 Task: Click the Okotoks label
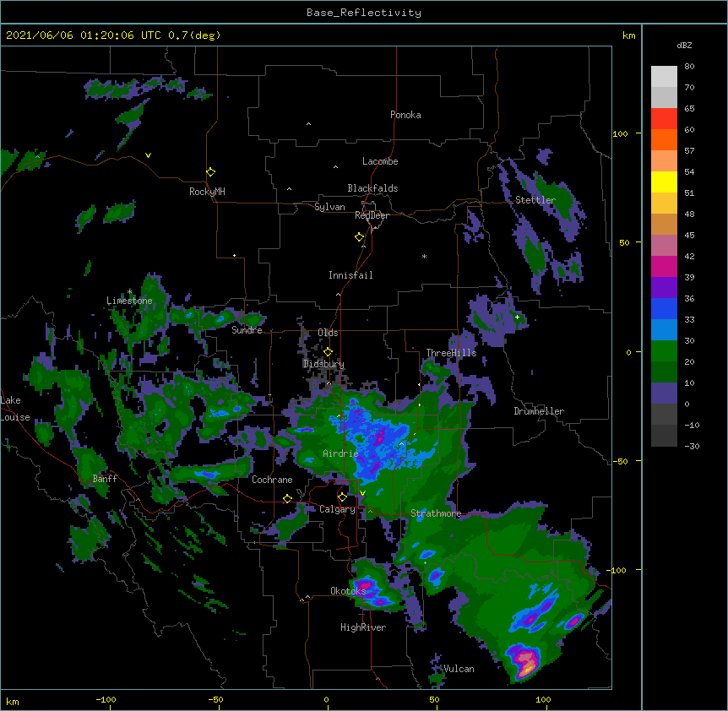(x=348, y=591)
